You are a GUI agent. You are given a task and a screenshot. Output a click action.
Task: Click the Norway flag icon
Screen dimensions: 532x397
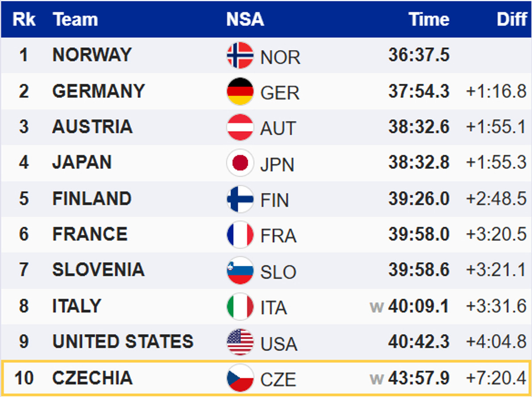coord(240,55)
